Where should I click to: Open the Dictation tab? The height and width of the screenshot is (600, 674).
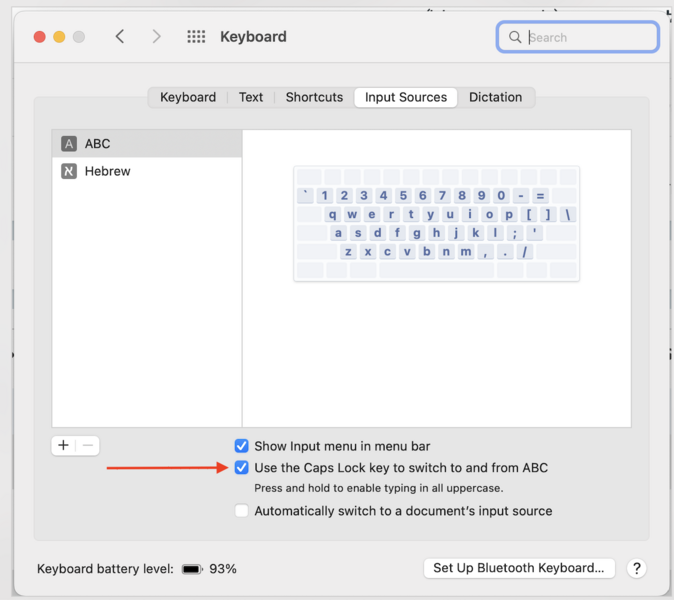[x=496, y=97]
